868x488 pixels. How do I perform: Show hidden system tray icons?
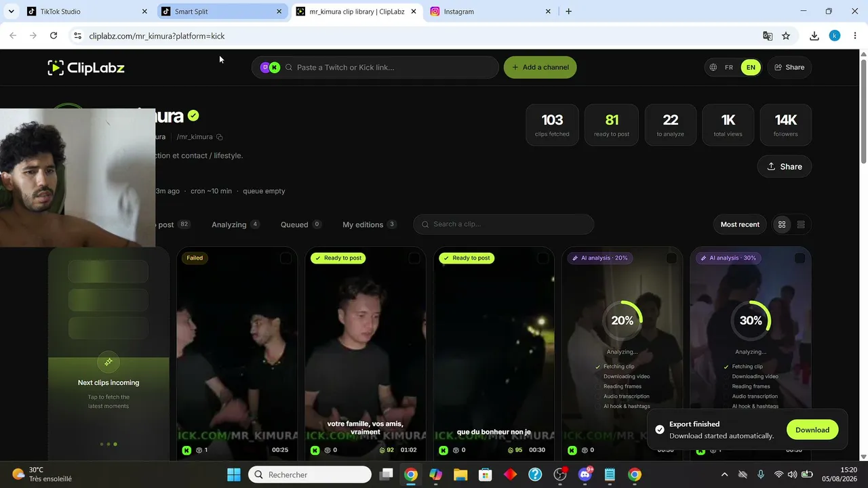(724, 474)
